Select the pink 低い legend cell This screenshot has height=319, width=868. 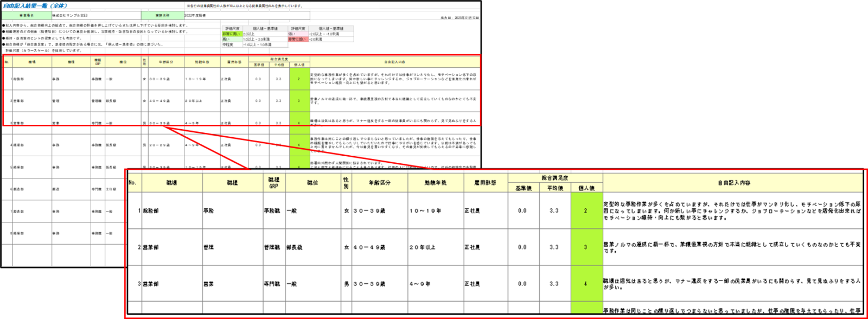tap(297, 34)
